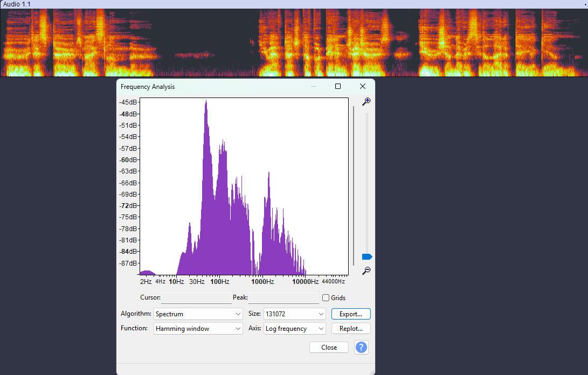Click the Close button in dialog
Image resolution: width=588 pixels, height=375 pixels.
(x=329, y=347)
